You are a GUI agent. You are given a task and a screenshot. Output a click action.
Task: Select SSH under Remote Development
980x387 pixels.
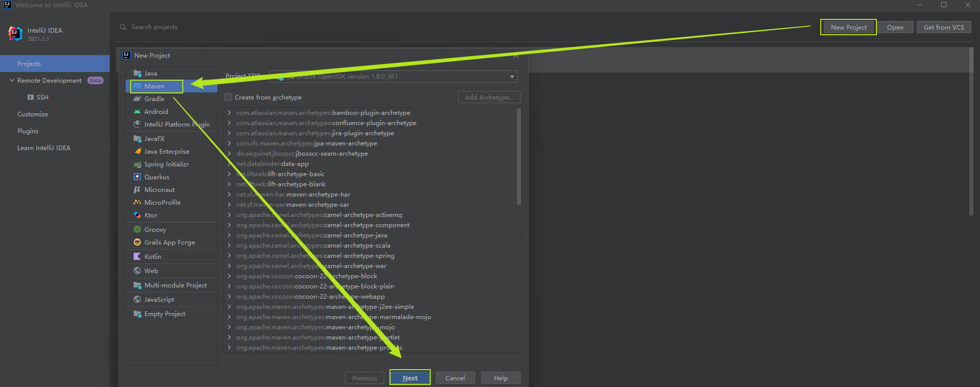click(42, 98)
